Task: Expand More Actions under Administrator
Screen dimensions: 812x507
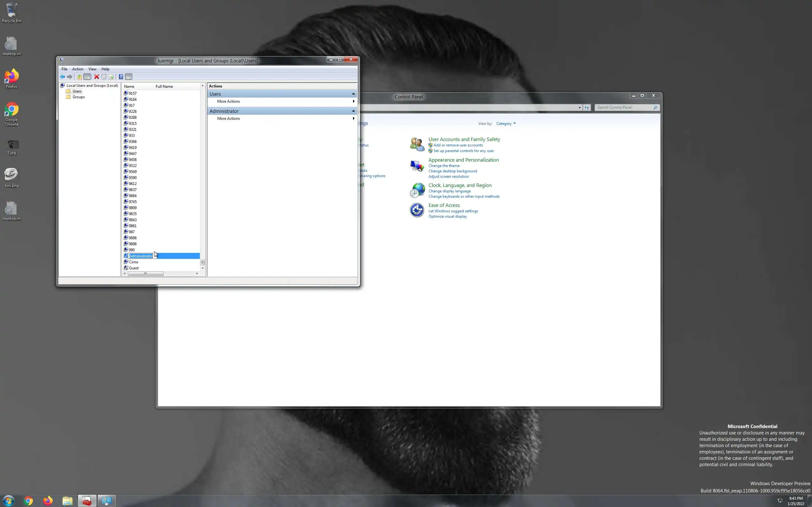Action: (x=228, y=119)
